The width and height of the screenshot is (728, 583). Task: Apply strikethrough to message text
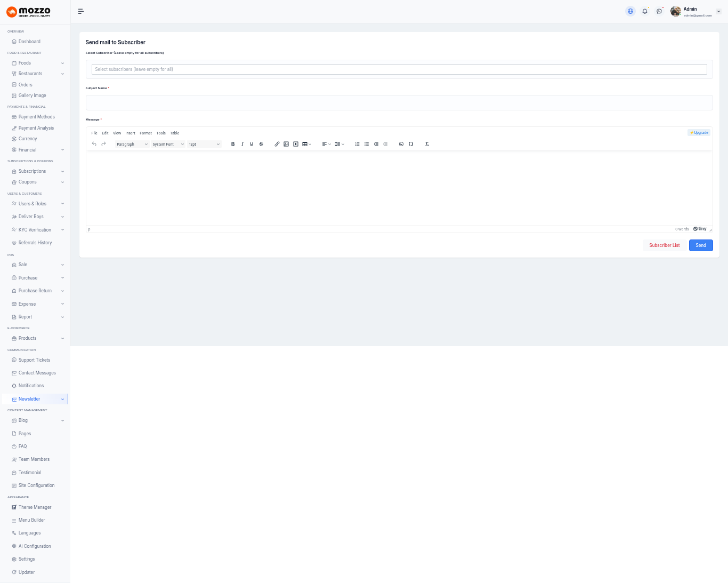click(x=261, y=144)
